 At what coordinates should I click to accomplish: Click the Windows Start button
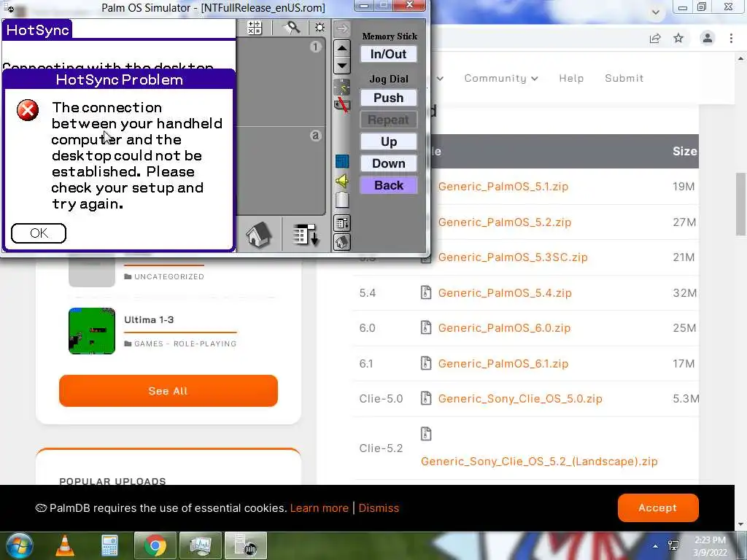pos(20,545)
